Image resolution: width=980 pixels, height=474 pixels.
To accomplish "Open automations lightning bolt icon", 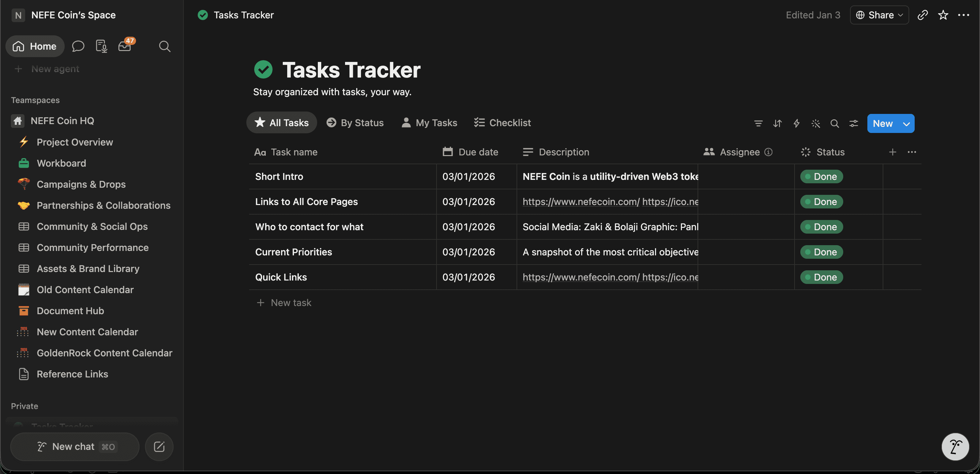I will 796,123.
